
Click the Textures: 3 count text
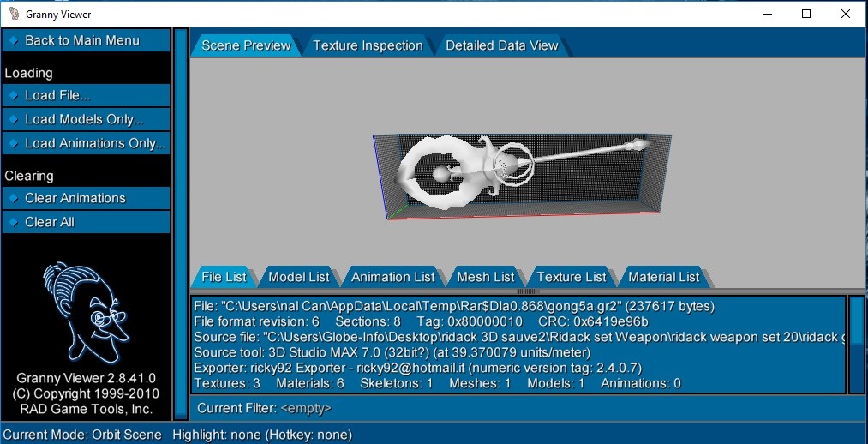[x=227, y=383]
